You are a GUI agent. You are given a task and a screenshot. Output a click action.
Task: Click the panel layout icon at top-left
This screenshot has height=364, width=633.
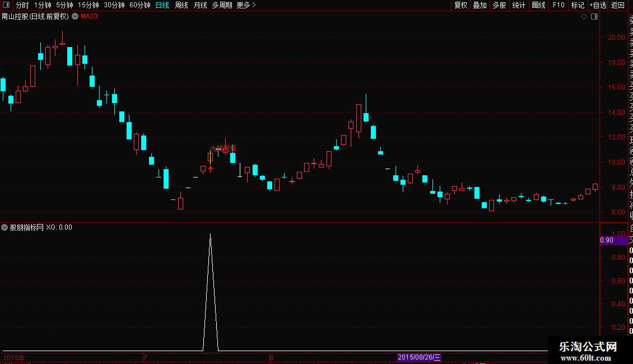[6, 5]
